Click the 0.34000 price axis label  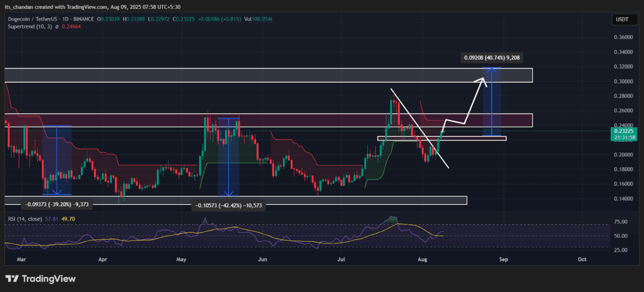pyautogui.click(x=624, y=52)
